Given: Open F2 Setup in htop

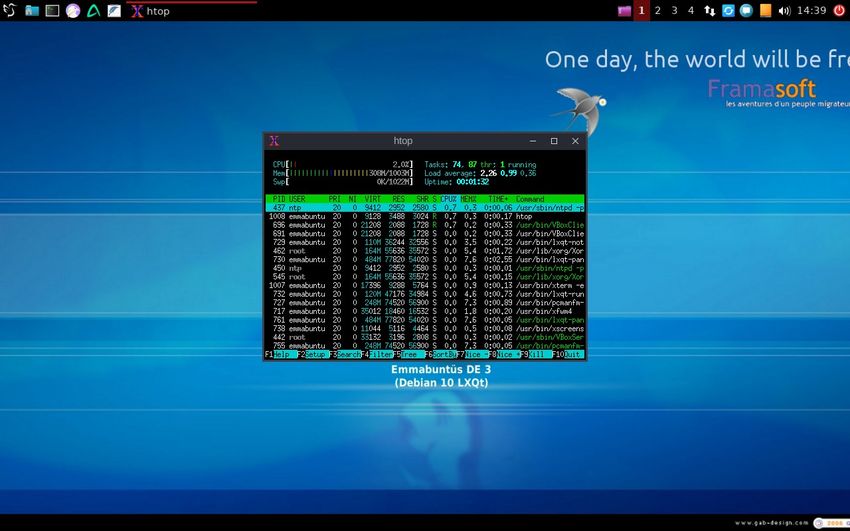Looking at the screenshot, I should [313, 354].
